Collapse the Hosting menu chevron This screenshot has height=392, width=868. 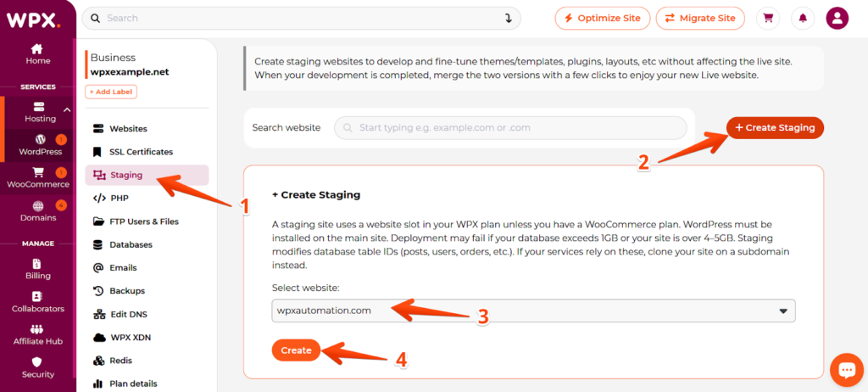67,109
